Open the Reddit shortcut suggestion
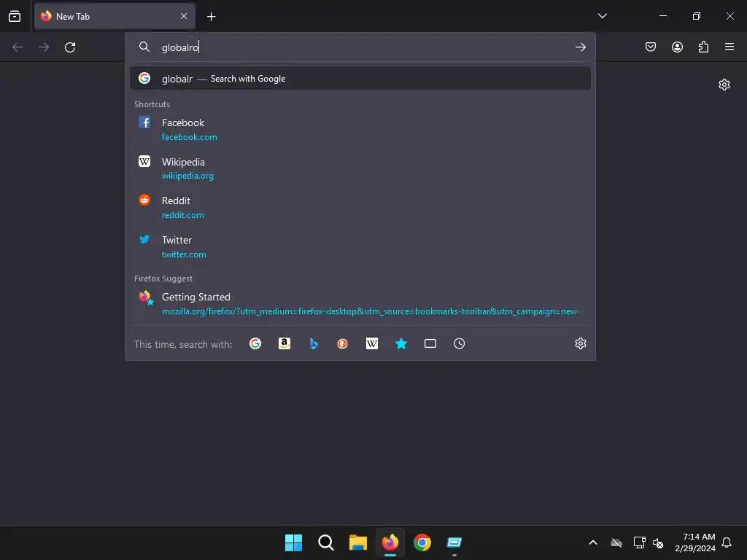747x560 pixels. [x=360, y=208]
